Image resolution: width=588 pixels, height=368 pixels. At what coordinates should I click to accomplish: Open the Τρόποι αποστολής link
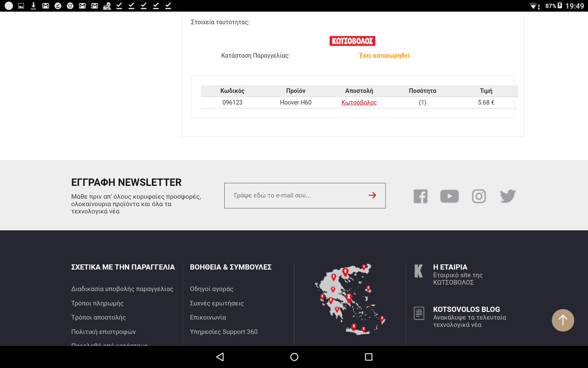[x=98, y=317]
